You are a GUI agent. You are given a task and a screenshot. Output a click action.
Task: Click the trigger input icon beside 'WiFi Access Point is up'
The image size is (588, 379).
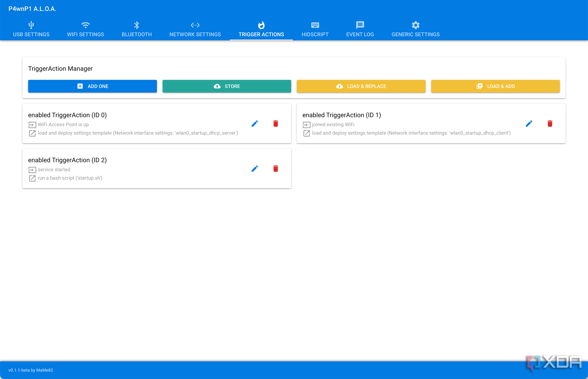click(32, 125)
